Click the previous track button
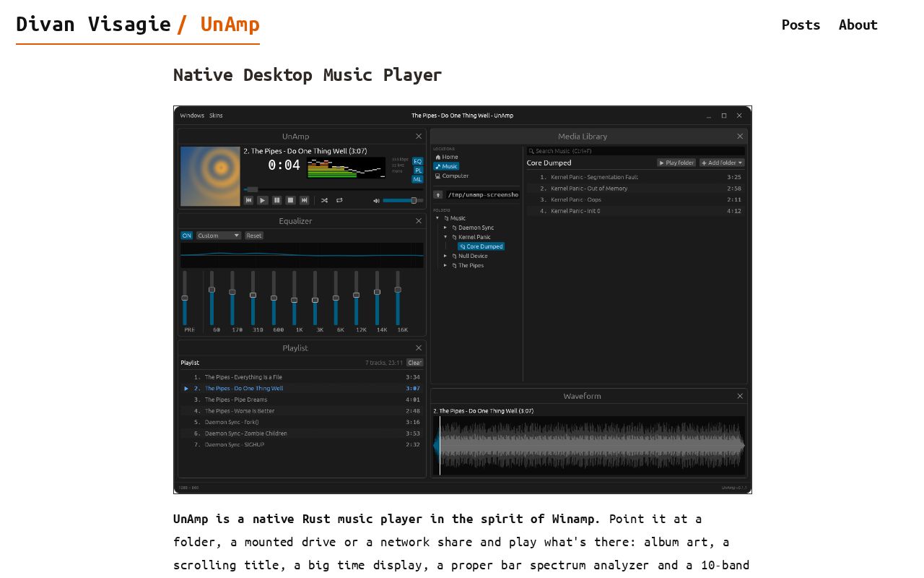The image size is (924, 578). coord(249,200)
